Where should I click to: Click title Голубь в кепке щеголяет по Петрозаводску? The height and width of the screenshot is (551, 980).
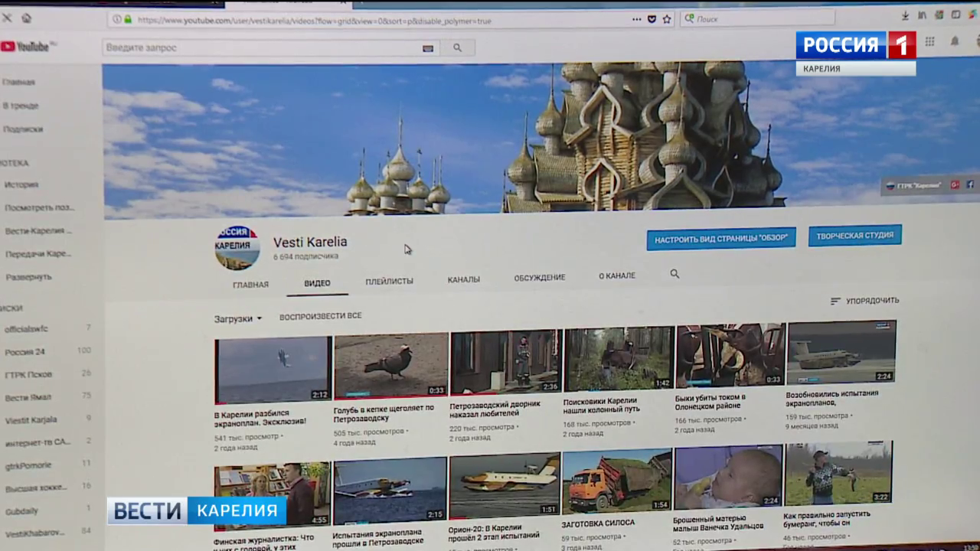click(384, 413)
